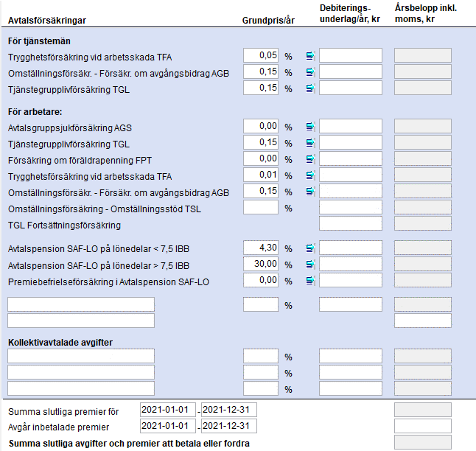Screen dimensions: 476x451
Task: Edit Grundpris field for Premiebefrielseförsäkring
Action: [x=261, y=280]
